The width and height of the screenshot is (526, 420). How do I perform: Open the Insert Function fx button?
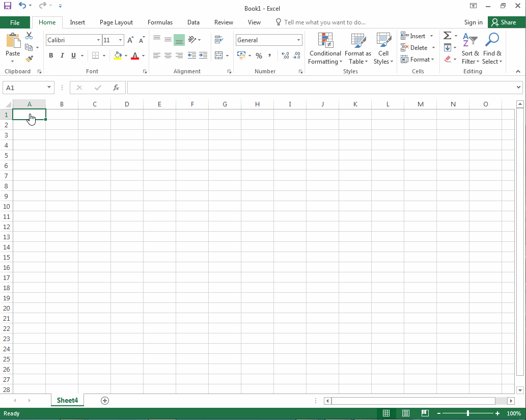pos(116,88)
